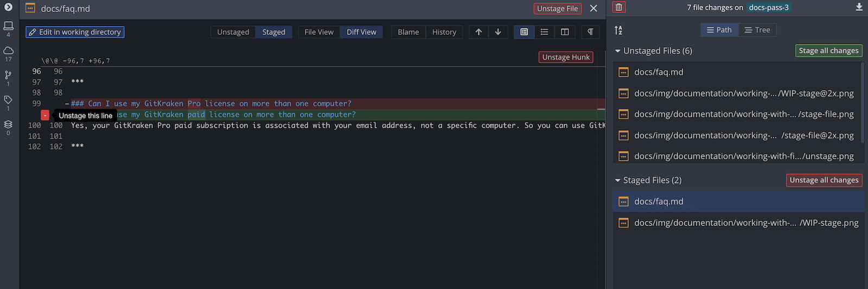Viewport: 868px width, 289px height.
Task: Switch to Staged changes tab
Action: 274,32
